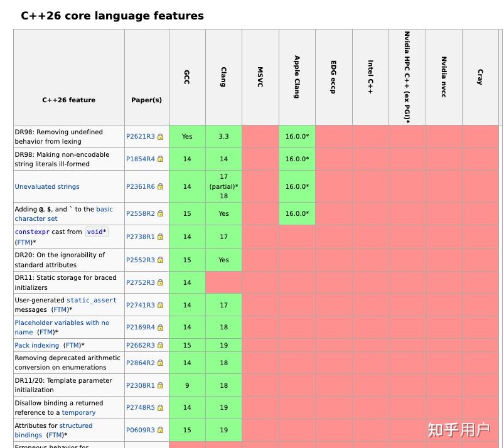Click Clang 'Yes' in ignorability of attributes row
This screenshot has width=504, height=448.
pyautogui.click(x=223, y=260)
